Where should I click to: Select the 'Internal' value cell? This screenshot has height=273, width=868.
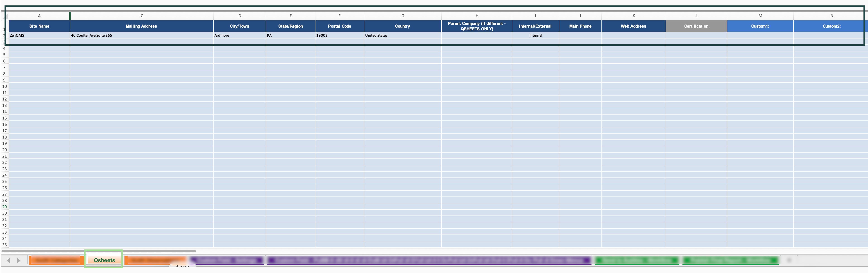point(535,35)
